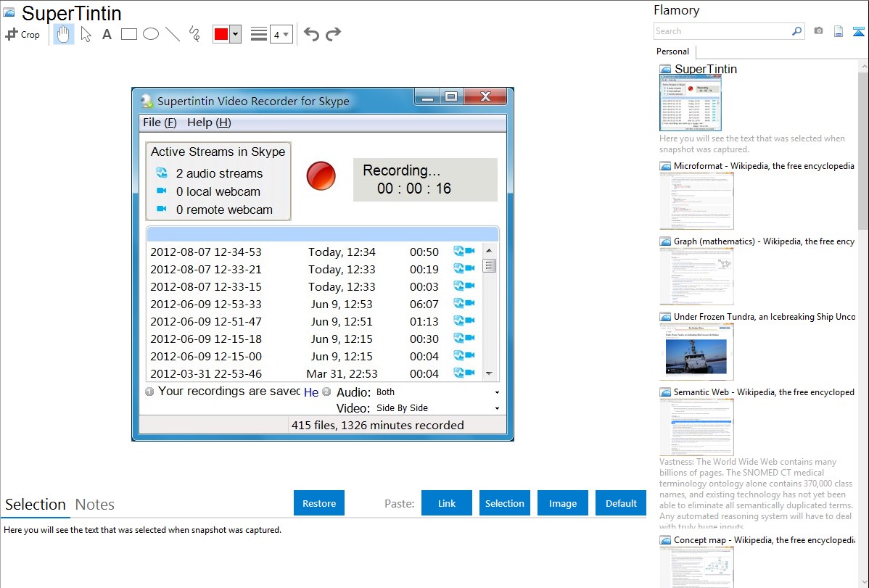Click the camera snapshot icon

818,31
